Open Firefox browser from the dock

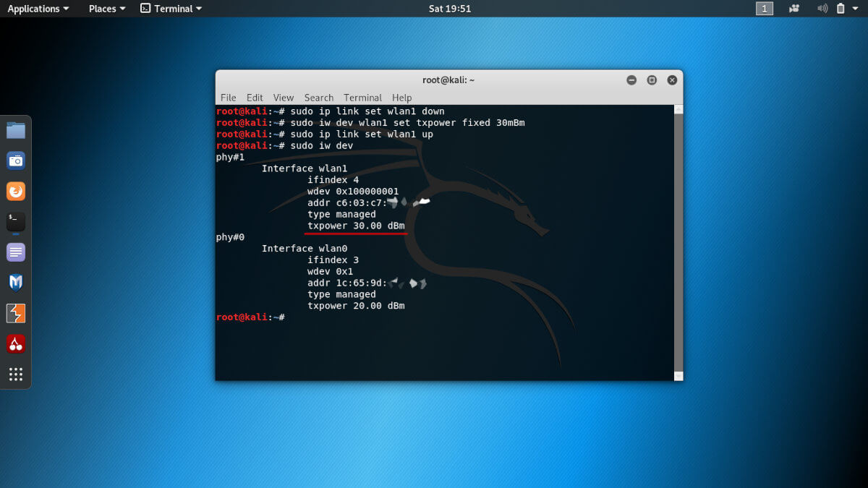click(16, 191)
